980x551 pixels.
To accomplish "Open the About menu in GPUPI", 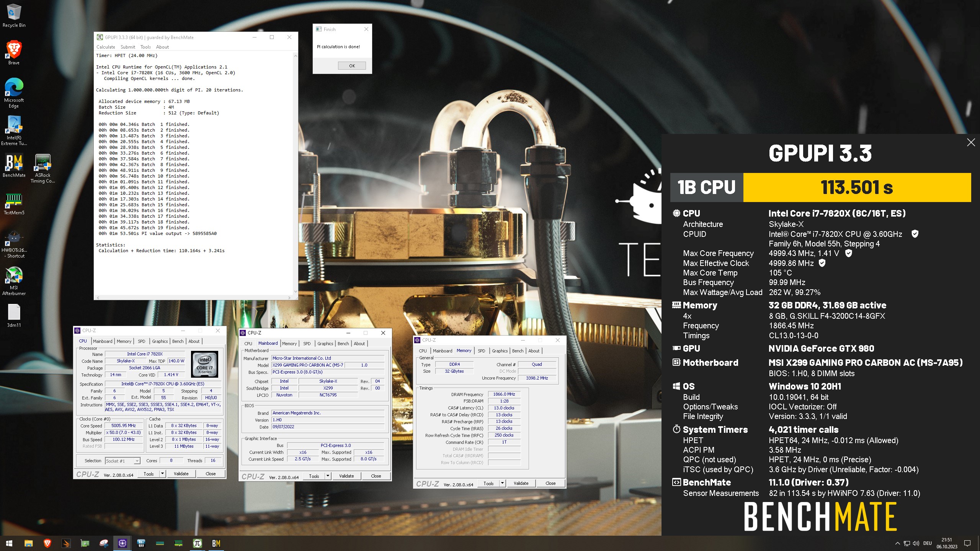I will pyautogui.click(x=162, y=47).
